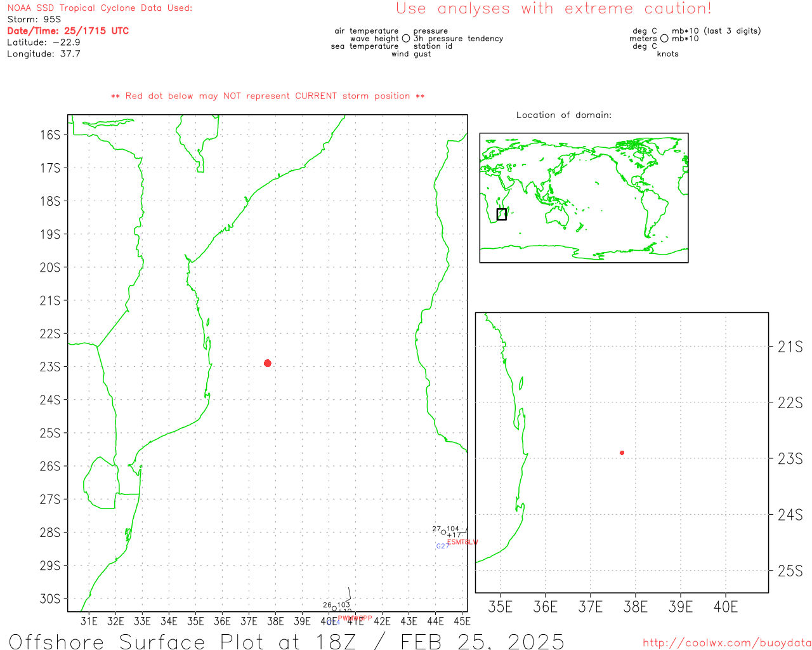Click station ID 'PWMWGPP' label

click(x=355, y=618)
